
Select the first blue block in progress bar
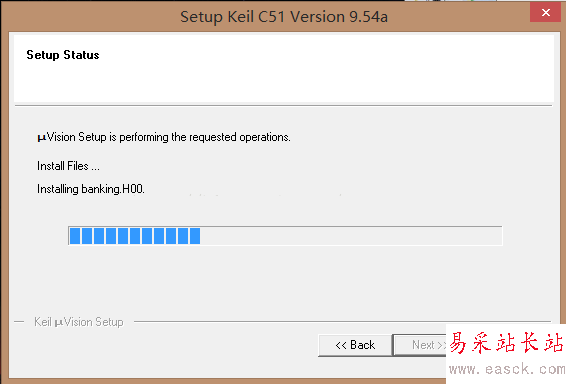click(x=75, y=236)
